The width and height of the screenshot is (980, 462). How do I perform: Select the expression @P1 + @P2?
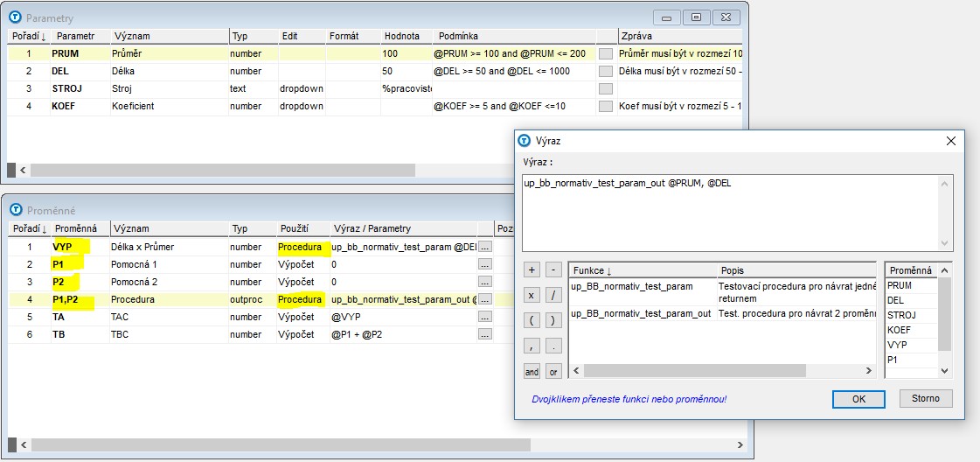(403, 334)
